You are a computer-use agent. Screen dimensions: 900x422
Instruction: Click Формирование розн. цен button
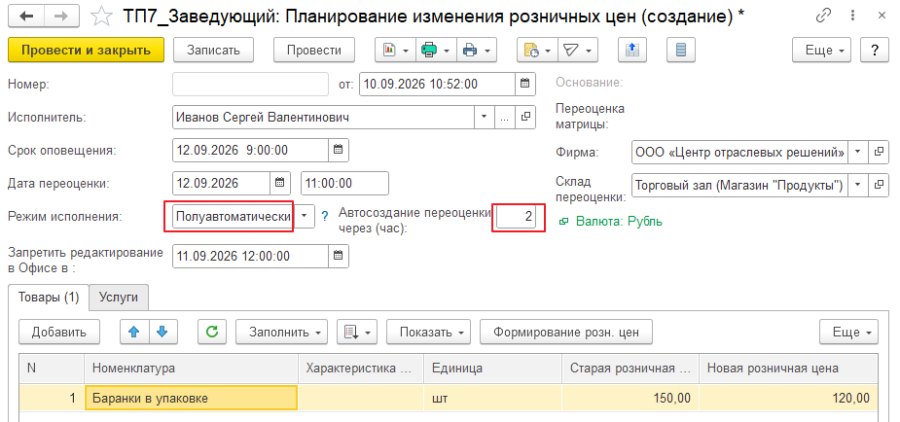pyautogui.click(x=566, y=332)
